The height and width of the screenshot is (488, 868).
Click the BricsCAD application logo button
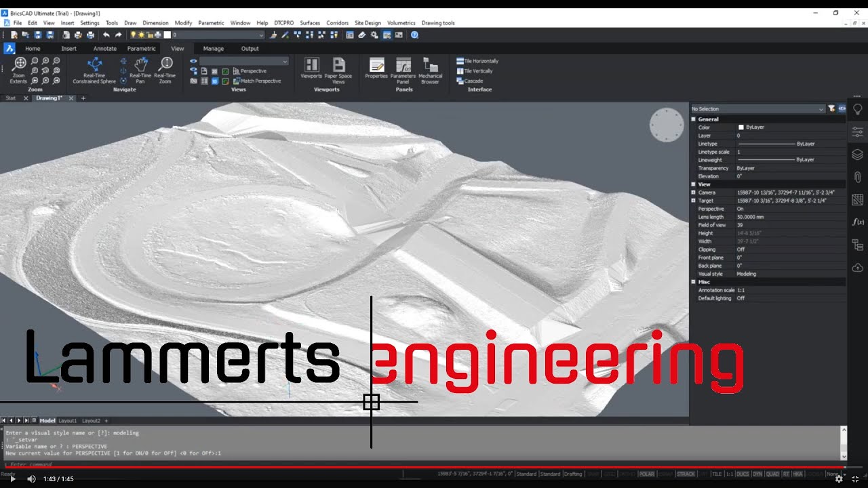pos(9,48)
